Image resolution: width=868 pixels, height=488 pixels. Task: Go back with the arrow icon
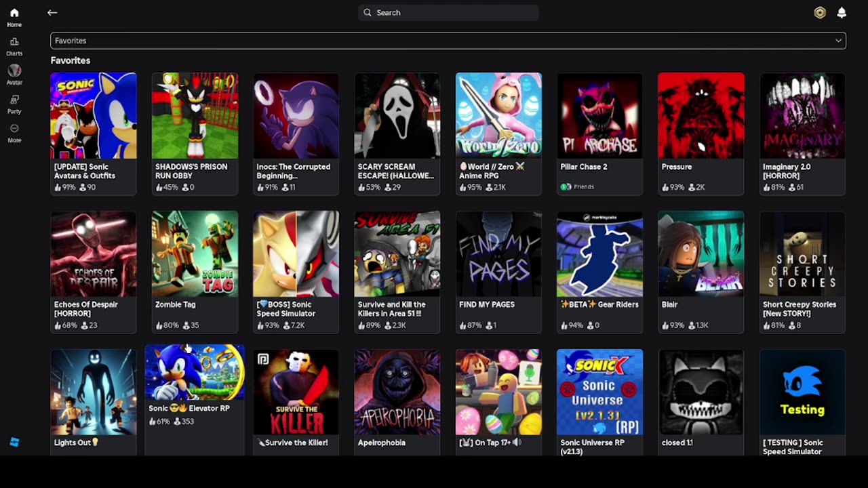pyautogui.click(x=52, y=12)
